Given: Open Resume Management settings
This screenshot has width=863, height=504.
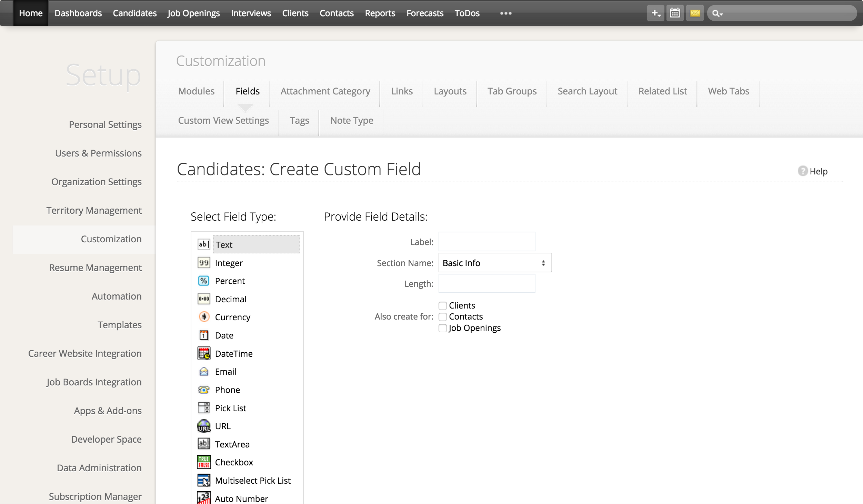Looking at the screenshot, I should [95, 268].
